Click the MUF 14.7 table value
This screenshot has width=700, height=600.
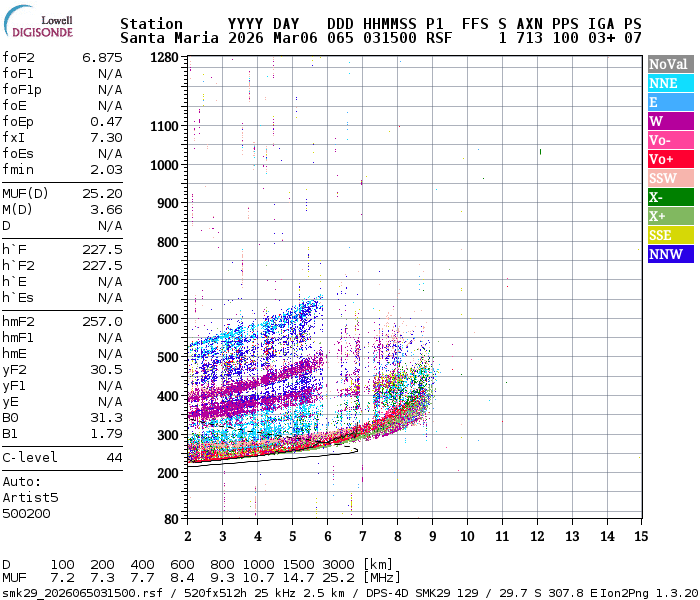pyautogui.click(x=298, y=578)
